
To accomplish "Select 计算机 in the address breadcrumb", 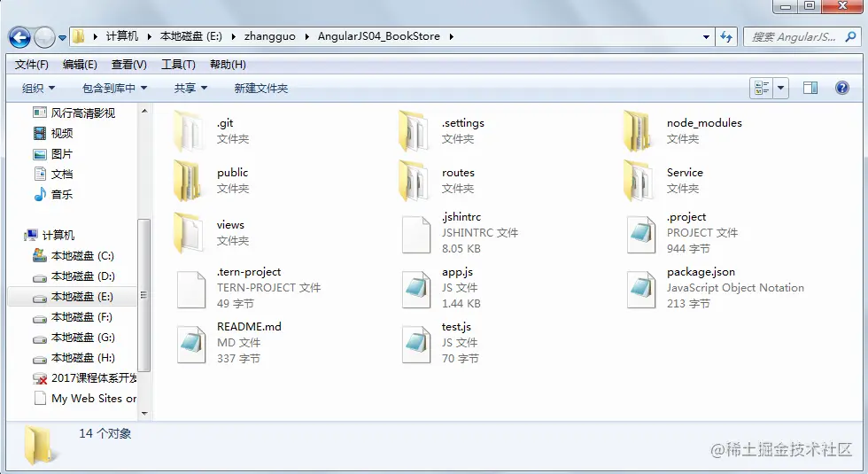I will point(122,36).
